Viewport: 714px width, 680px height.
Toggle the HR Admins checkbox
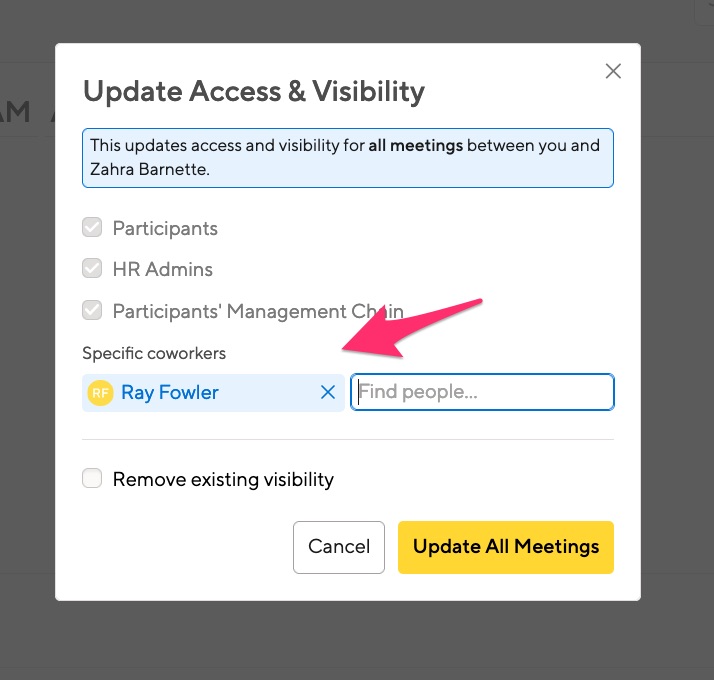(x=92, y=268)
